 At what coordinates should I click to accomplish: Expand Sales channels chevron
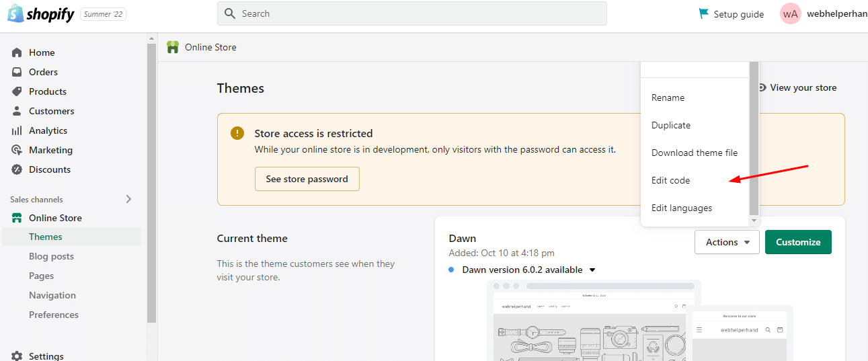click(129, 199)
